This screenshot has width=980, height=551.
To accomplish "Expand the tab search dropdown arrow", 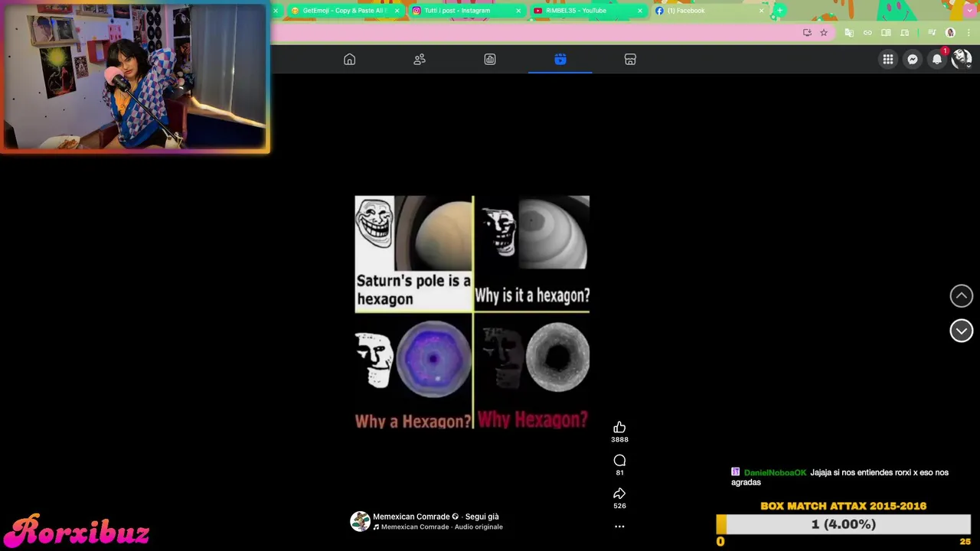I will [x=969, y=11].
